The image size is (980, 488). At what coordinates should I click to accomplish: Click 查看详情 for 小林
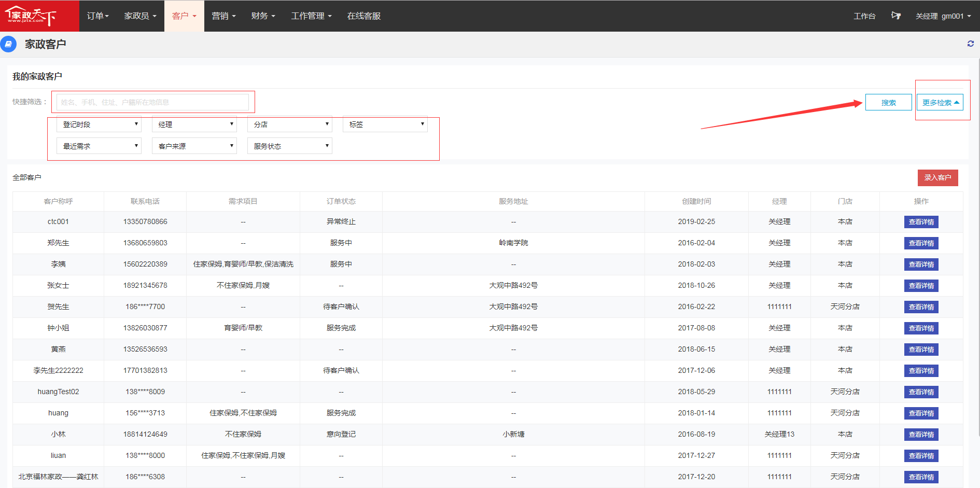pos(921,435)
